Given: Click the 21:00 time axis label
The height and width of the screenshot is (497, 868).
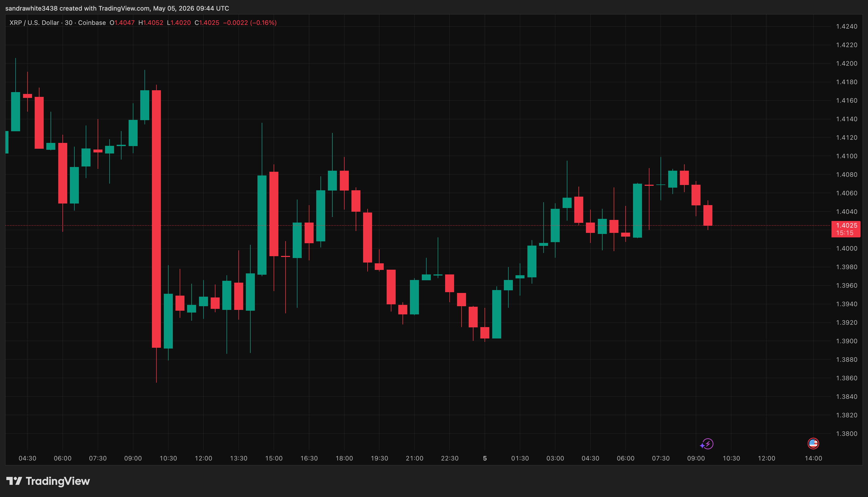Looking at the screenshot, I should (x=414, y=458).
